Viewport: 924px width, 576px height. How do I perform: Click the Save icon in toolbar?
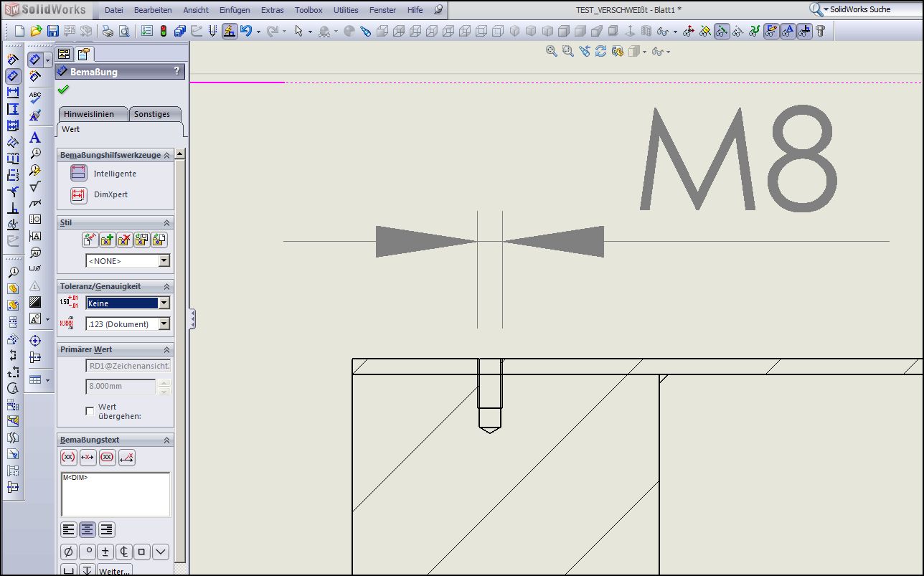pos(52,31)
